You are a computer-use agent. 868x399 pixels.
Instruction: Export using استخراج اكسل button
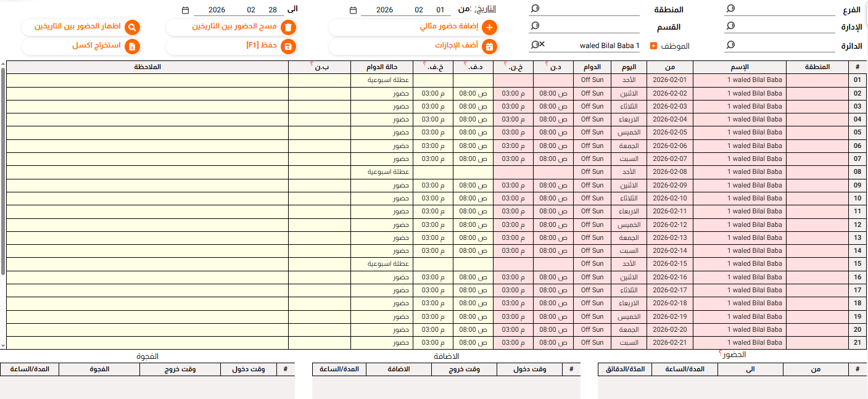tap(81, 46)
